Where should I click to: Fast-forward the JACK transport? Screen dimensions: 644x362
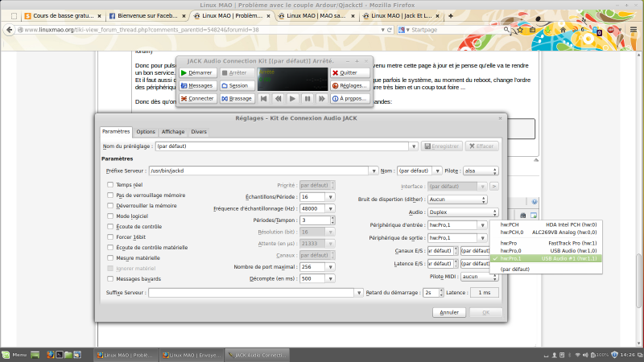click(321, 98)
